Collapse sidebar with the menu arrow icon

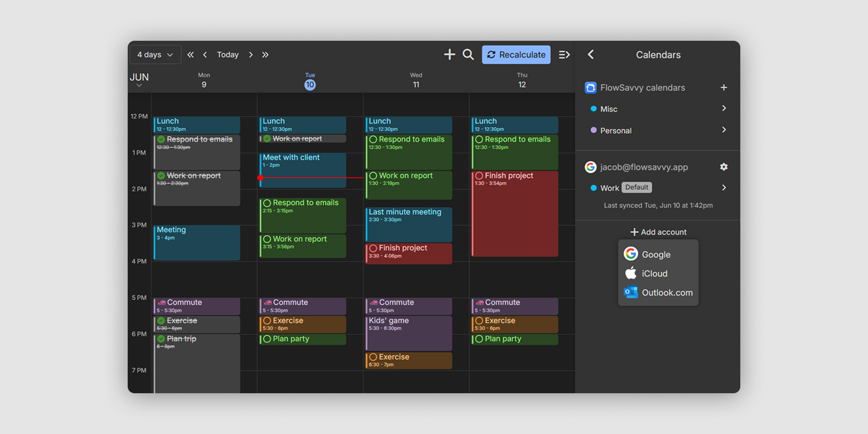tap(564, 55)
